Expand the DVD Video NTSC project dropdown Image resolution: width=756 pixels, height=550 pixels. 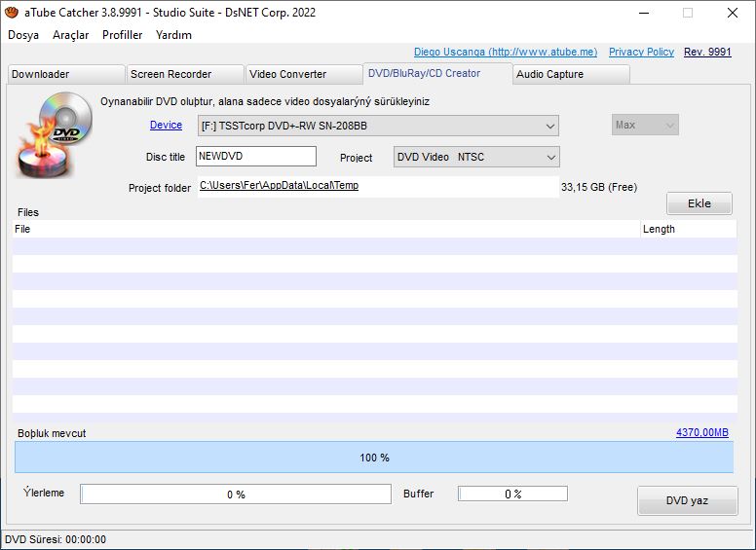476,157
